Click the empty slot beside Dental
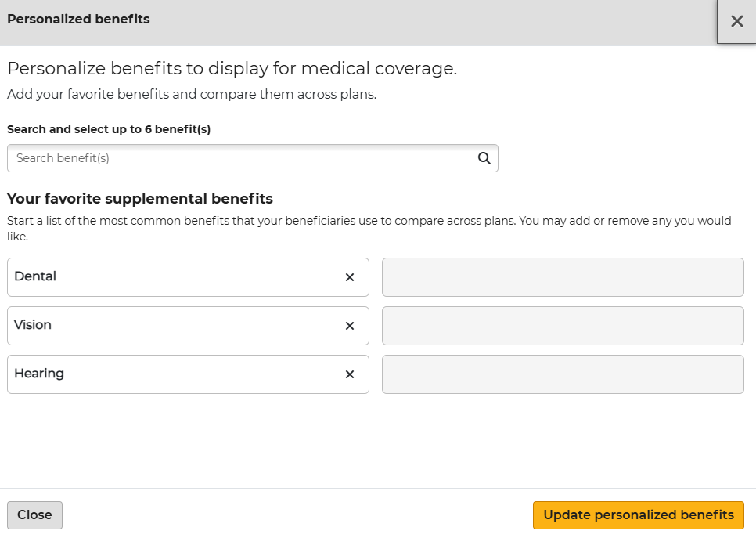This screenshot has width=756, height=538. click(563, 277)
